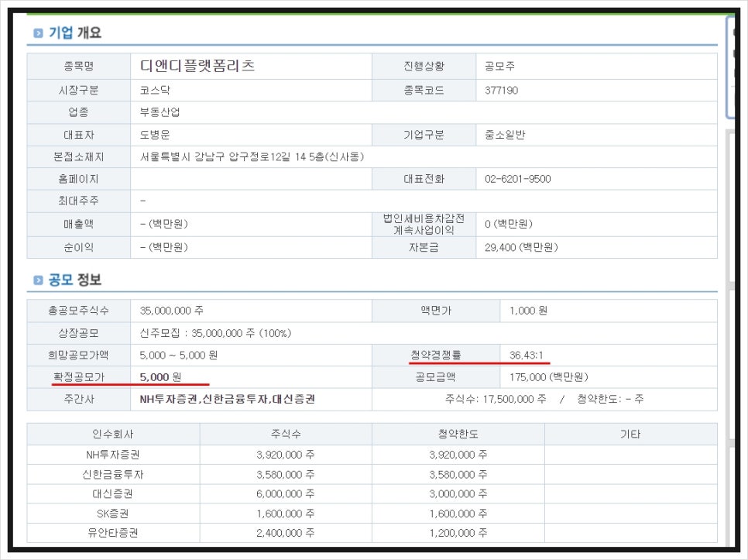Viewport: 748px width, 560px height.
Task: Click the 주식수 column header
Action: click(x=286, y=434)
